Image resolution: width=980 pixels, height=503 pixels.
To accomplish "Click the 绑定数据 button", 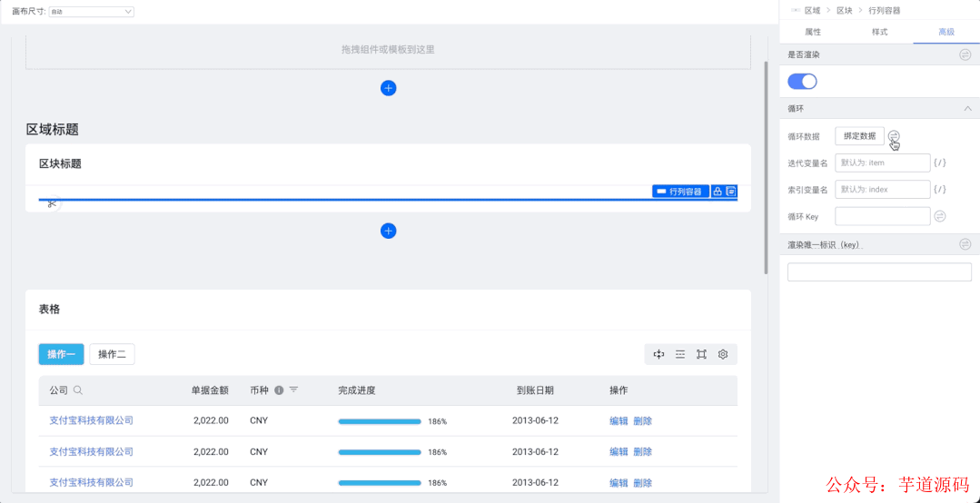I will 859,136.
